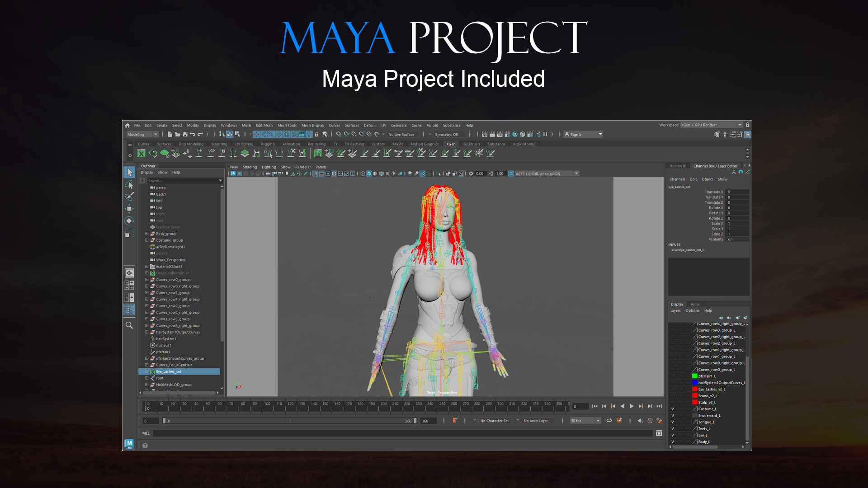Expand the Body_group node

click(x=146, y=234)
